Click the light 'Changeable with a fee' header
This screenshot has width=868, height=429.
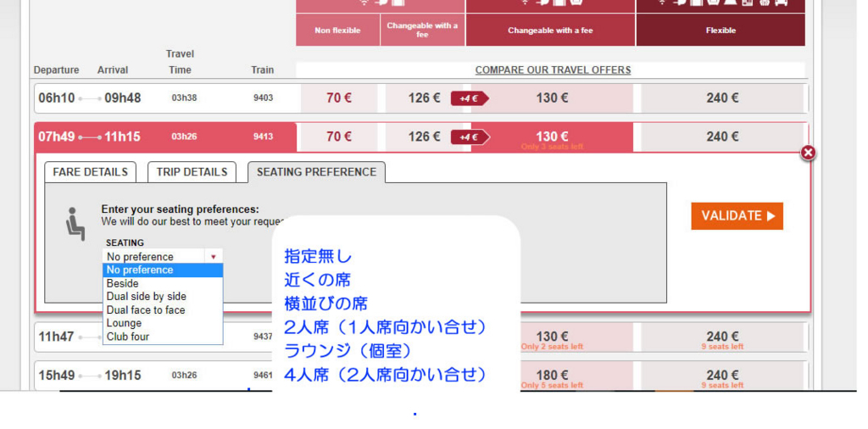(422, 31)
